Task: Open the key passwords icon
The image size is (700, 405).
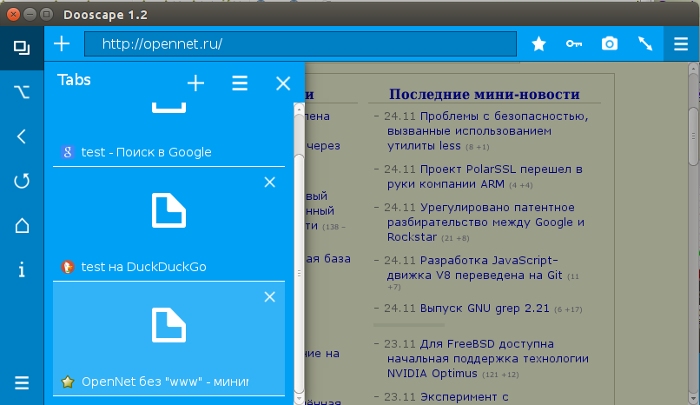Action: 573,44
